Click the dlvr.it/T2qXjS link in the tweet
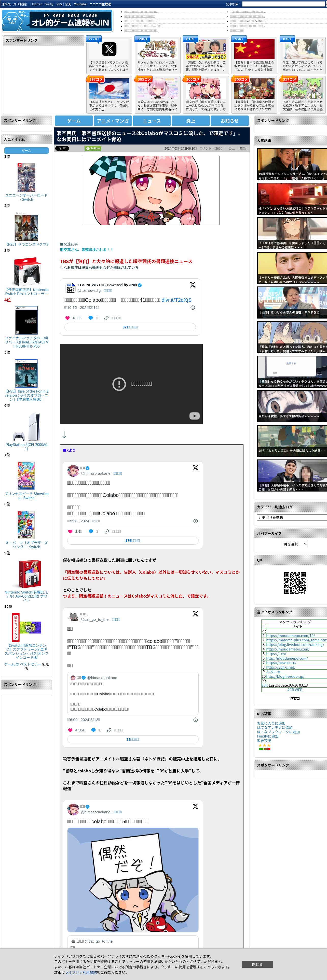327x980 pixels. tap(176, 300)
